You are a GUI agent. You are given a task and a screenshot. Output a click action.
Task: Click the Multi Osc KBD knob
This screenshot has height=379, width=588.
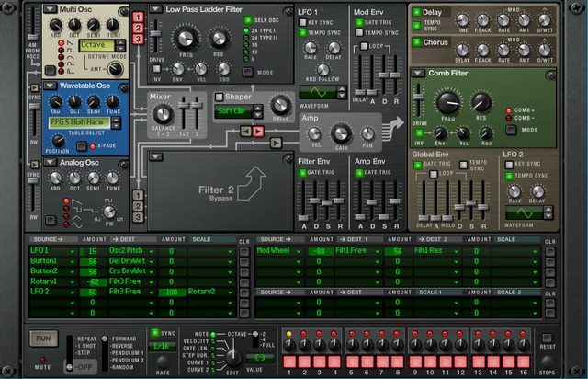[55, 25]
